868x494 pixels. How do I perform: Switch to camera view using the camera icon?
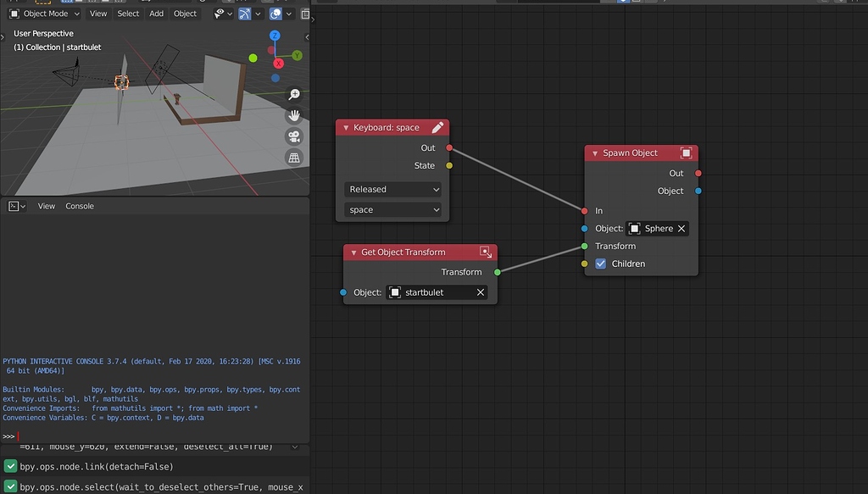coord(293,136)
